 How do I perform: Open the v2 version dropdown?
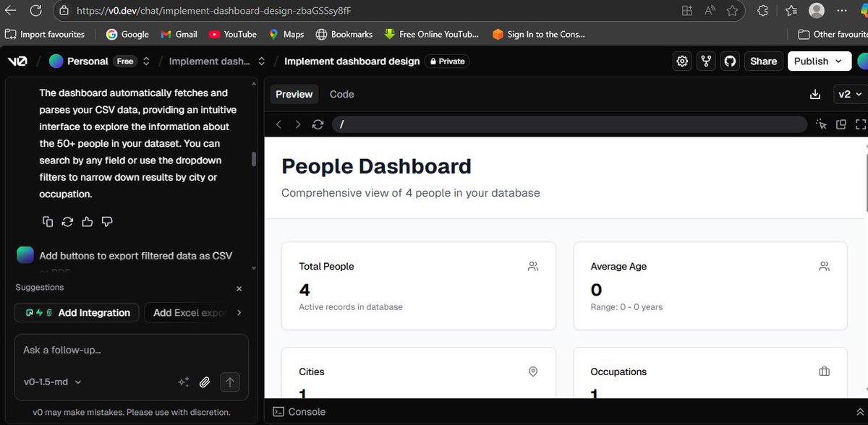(850, 94)
